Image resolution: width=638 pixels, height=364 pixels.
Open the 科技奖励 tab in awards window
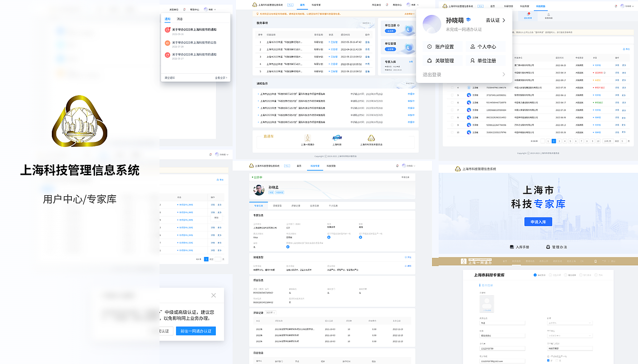[x=541, y=6]
